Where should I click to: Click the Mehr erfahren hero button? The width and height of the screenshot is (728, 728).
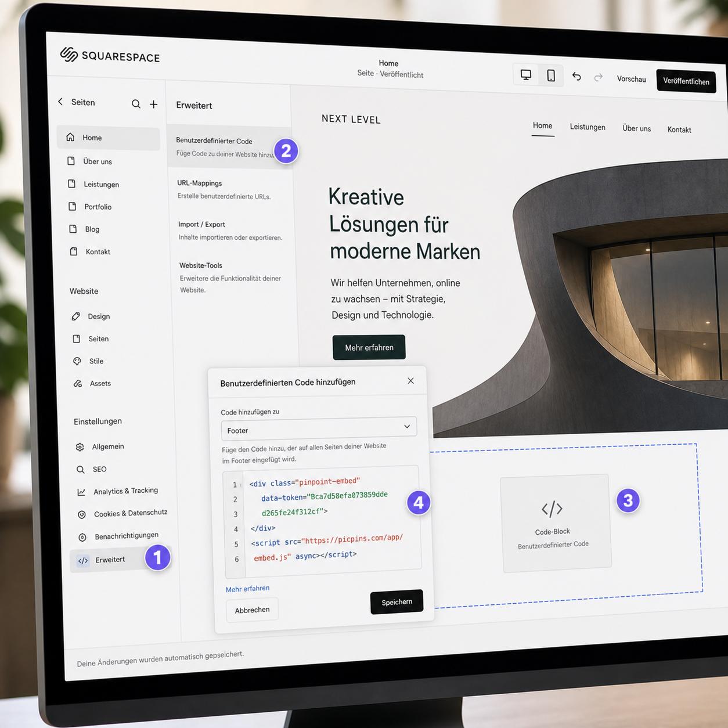coord(369,347)
